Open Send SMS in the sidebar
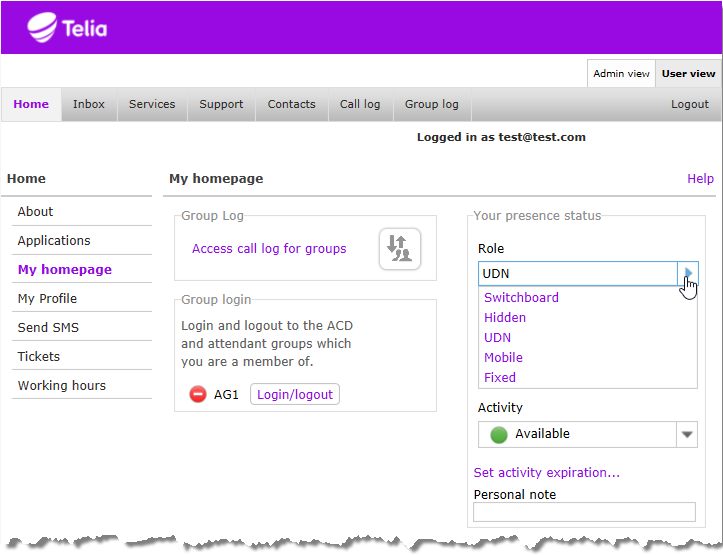723x555 pixels. [x=48, y=327]
